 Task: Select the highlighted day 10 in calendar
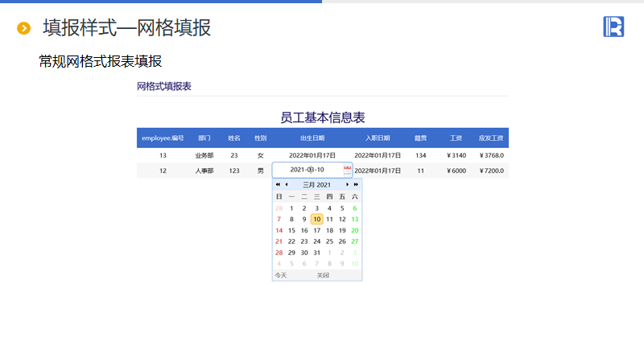coord(317,219)
